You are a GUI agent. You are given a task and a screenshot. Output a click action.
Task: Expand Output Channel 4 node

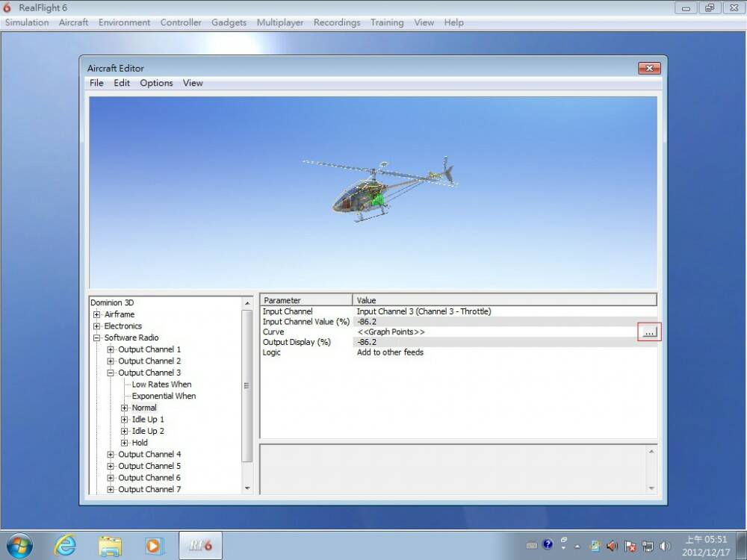coord(111,454)
